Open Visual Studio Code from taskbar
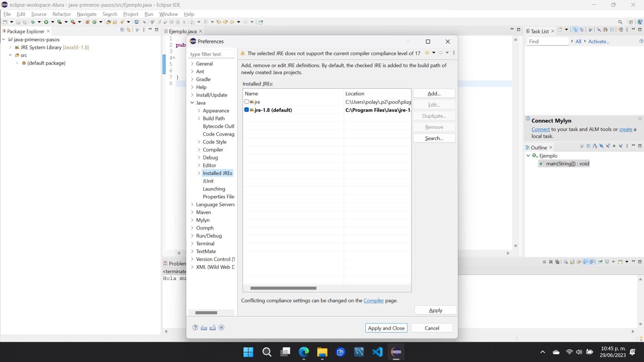The height and width of the screenshot is (362, 644). click(377, 352)
